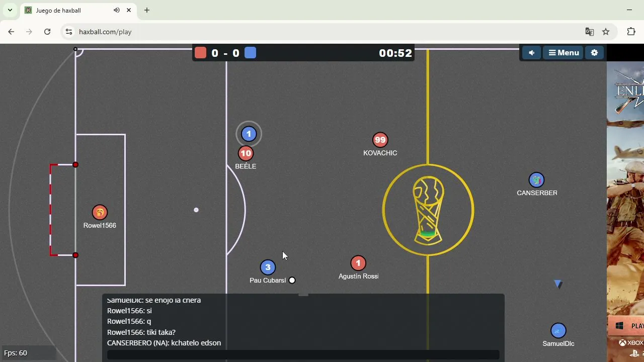Click red player 1 Agustín Rossi

[358, 263]
